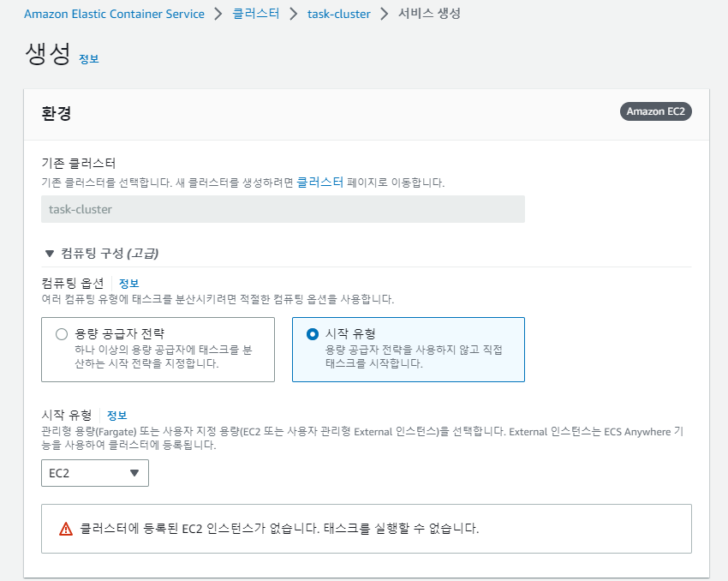Go to 클러스터 breadcrumb link

256,14
